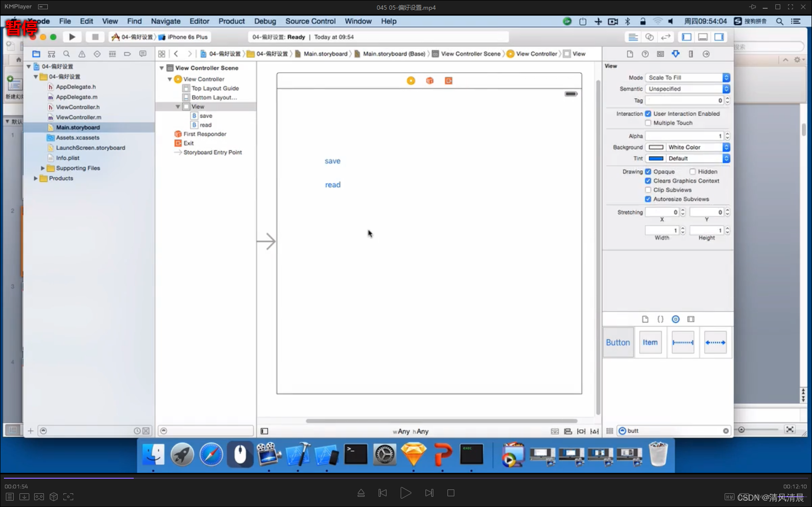Pick the Button object in library

(x=618, y=343)
